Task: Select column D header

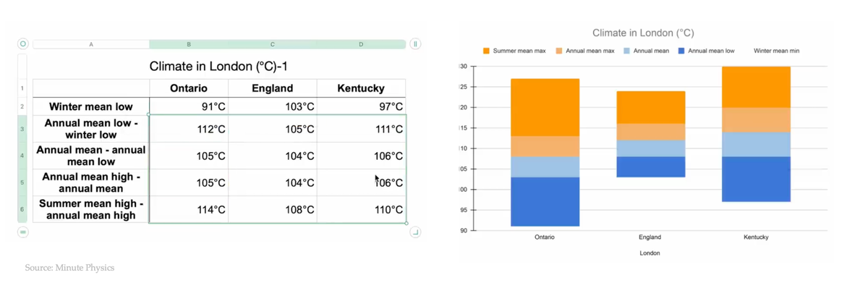Action: (x=361, y=44)
